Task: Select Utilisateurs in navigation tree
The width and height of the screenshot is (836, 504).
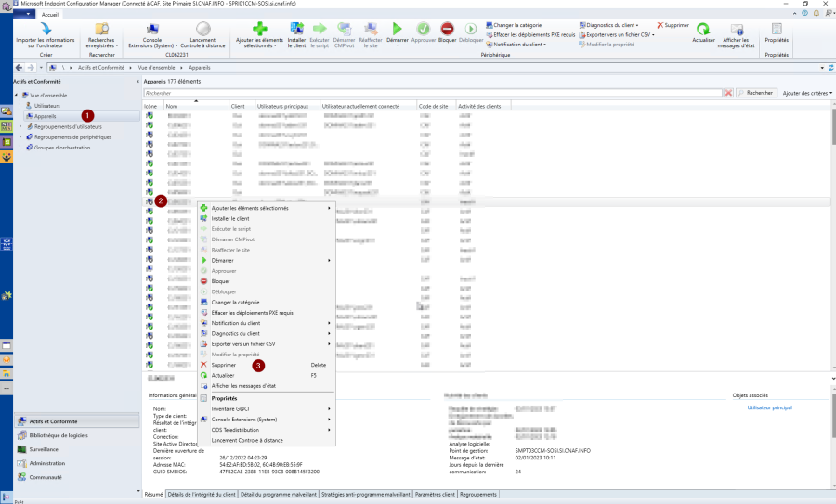Action: pos(47,106)
